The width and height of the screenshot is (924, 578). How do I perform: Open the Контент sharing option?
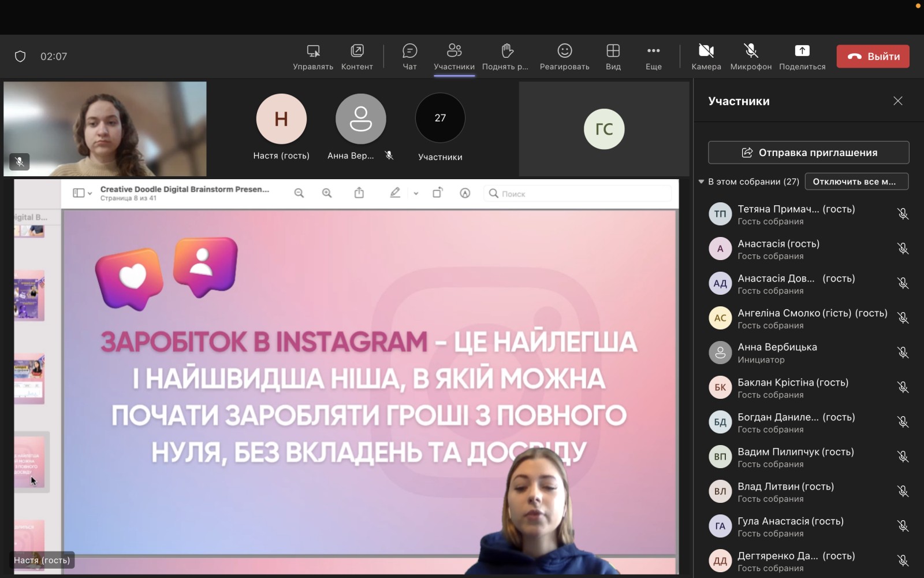pyautogui.click(x=357, y=57)
